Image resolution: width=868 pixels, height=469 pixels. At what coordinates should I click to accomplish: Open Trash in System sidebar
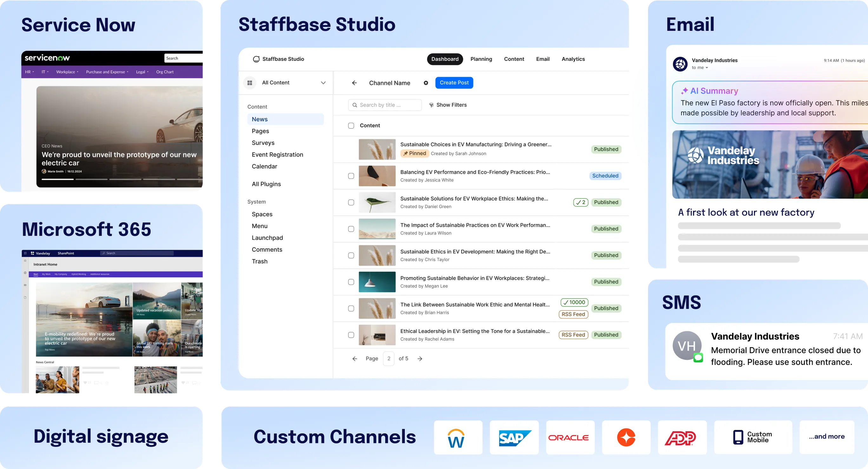coord(260,261)
